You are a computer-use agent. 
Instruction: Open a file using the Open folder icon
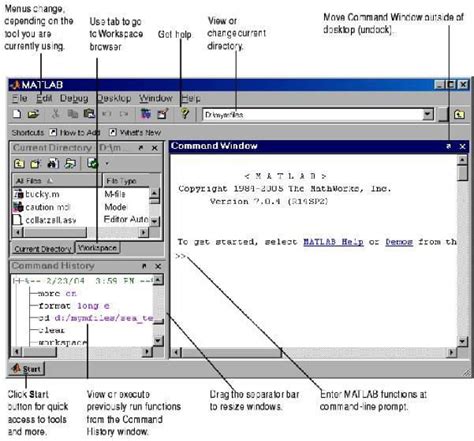pyautogui.click(x=33, y=114)
